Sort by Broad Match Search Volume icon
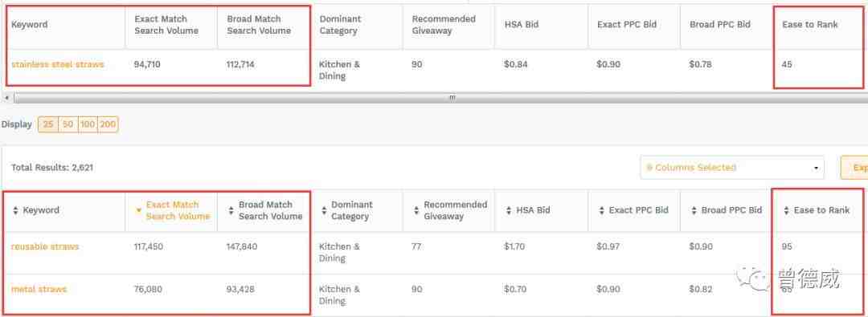The height and width of the screenshot is (317, 868). [231, 211]
